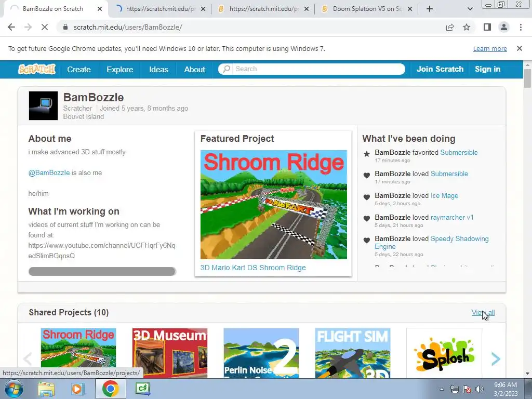
Task: Open the Flight Sim 3D project thumbnail
Action: pos(353,353)
